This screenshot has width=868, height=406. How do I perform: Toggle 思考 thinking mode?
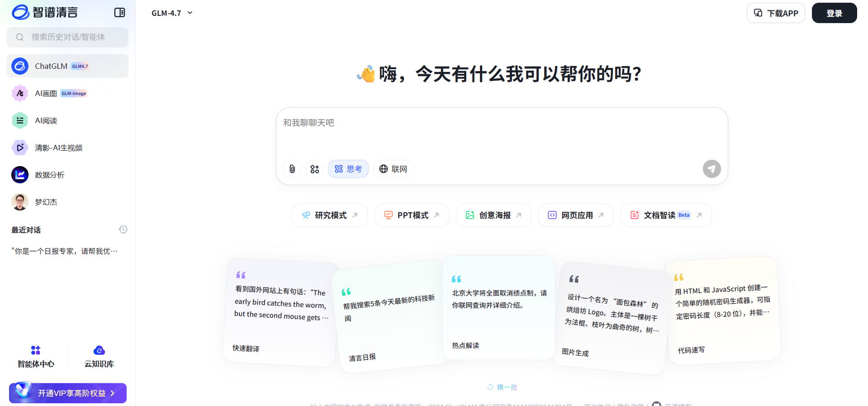[348, 169]
